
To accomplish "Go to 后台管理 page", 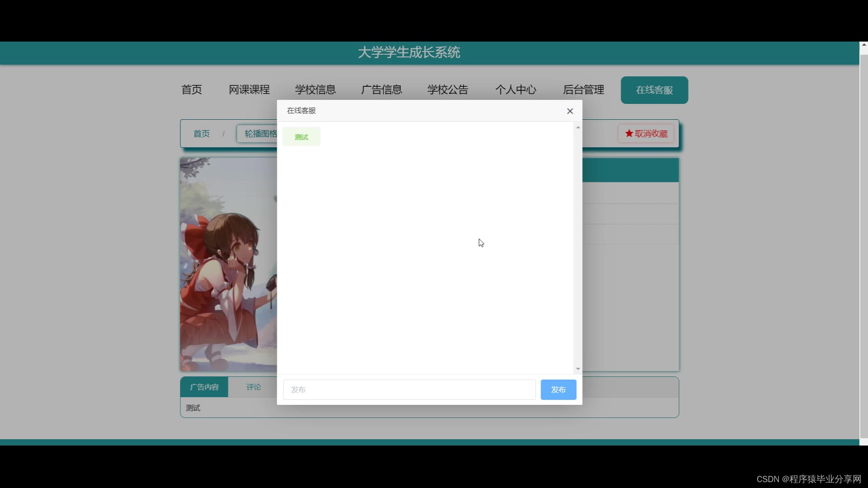I will (583, 90).
